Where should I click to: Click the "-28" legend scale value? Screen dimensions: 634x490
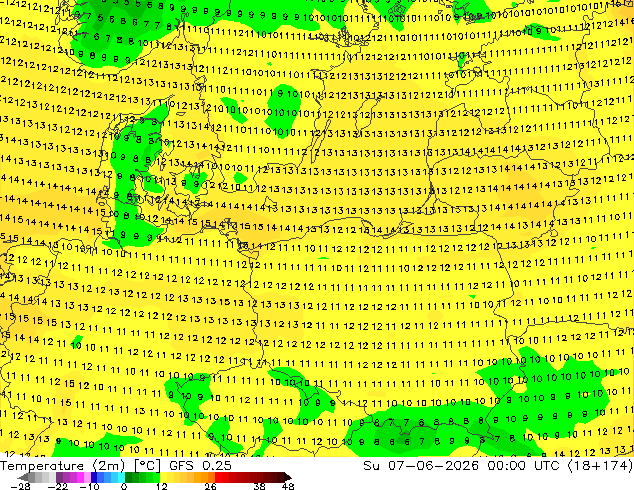20,486
